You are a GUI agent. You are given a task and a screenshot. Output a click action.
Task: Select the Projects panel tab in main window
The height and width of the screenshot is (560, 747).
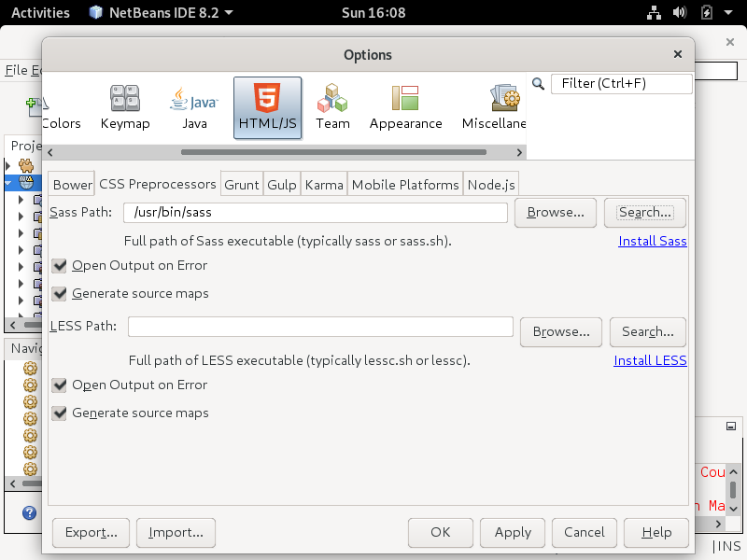[x=25, y=146]
